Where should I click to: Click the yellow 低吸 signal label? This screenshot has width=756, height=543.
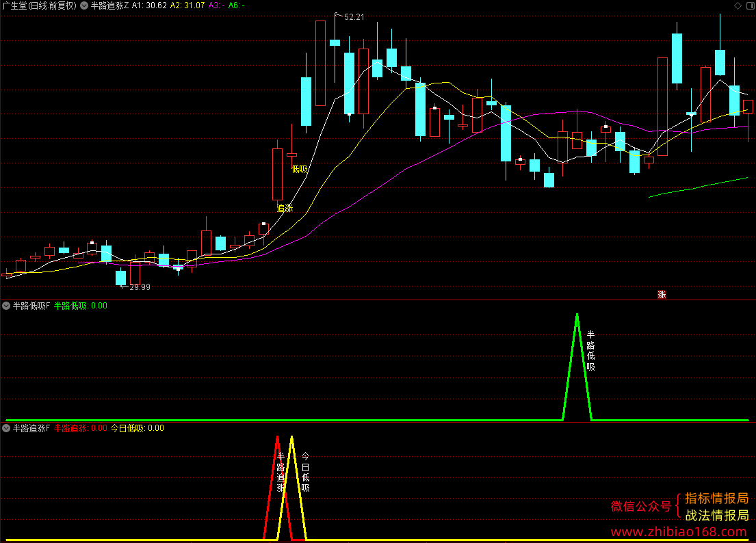(300, 169)
